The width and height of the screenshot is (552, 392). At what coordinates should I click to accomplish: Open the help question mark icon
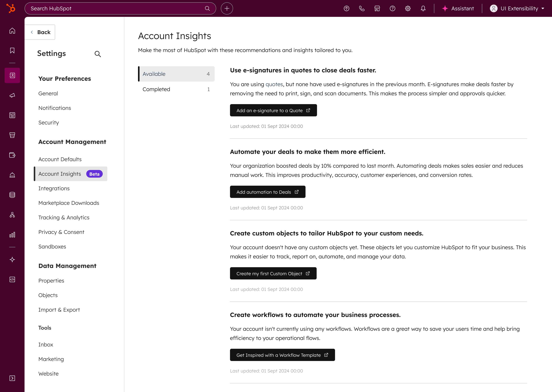point(392,8)
